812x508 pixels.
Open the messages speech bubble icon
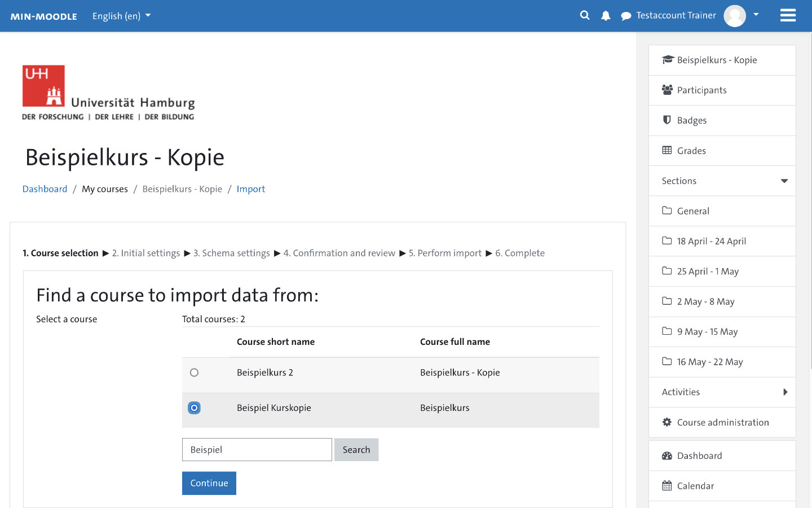[x=626, y=16]
